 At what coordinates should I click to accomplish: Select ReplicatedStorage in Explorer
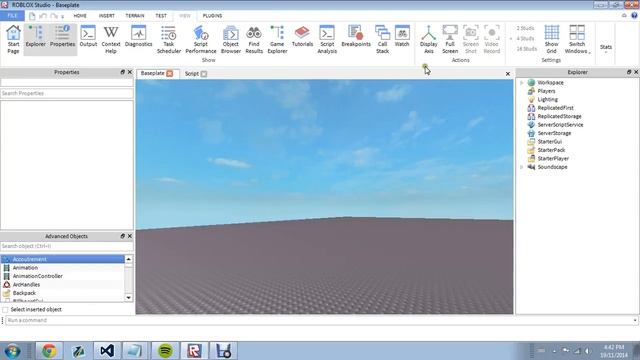(559, 116)
